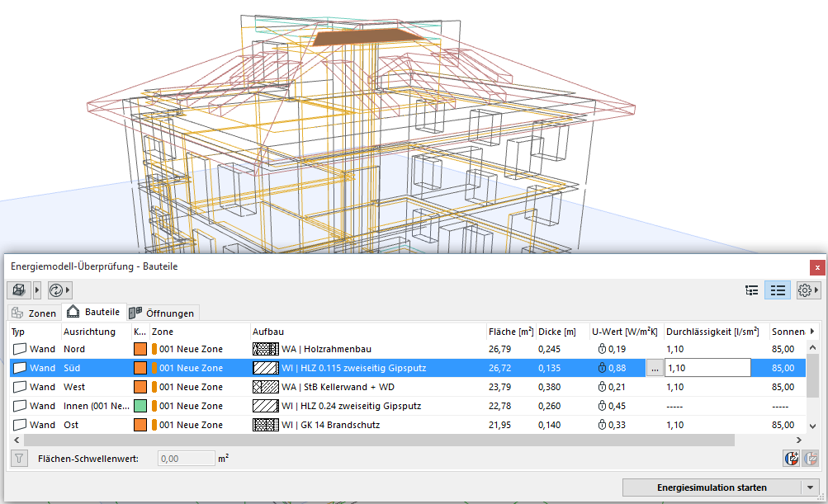828x504 pixels.
Task: Click the 3D model view icon
Action: 19,290
